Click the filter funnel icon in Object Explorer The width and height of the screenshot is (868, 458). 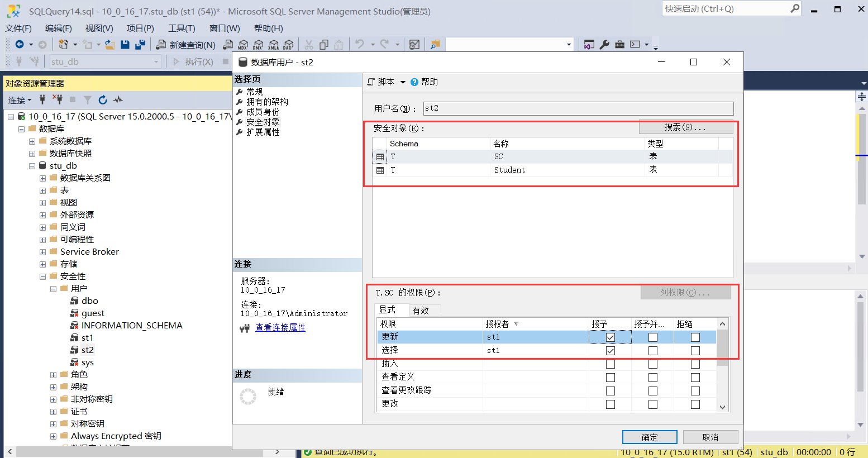(x=88, y=99)
